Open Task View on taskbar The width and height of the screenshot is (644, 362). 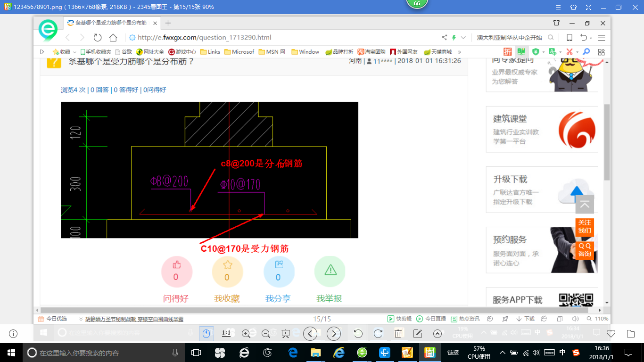click(x=196, y=352)
